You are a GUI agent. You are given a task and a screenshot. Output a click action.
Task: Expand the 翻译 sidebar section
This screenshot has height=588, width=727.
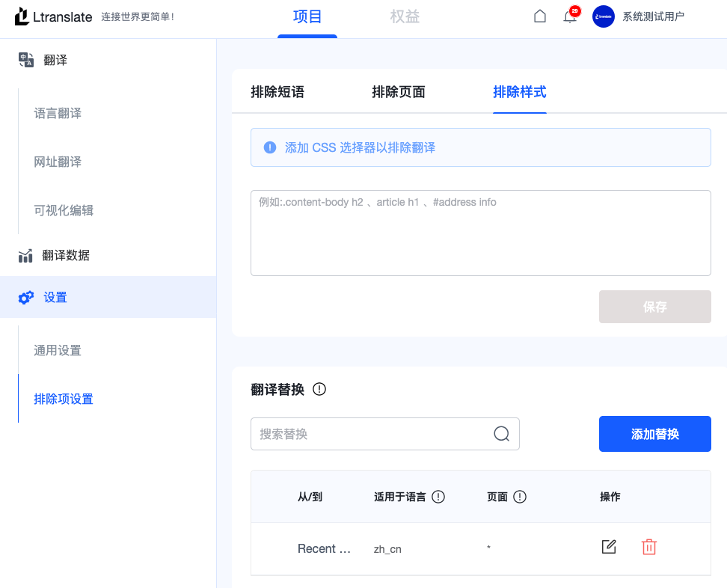(55, 61)
